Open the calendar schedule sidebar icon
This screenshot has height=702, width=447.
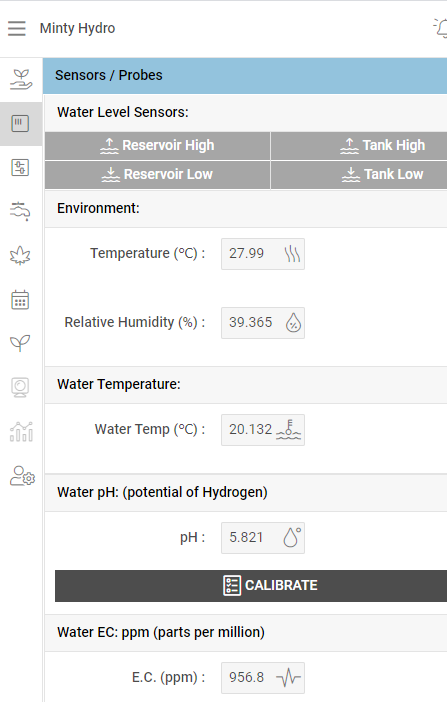point(20,300)
